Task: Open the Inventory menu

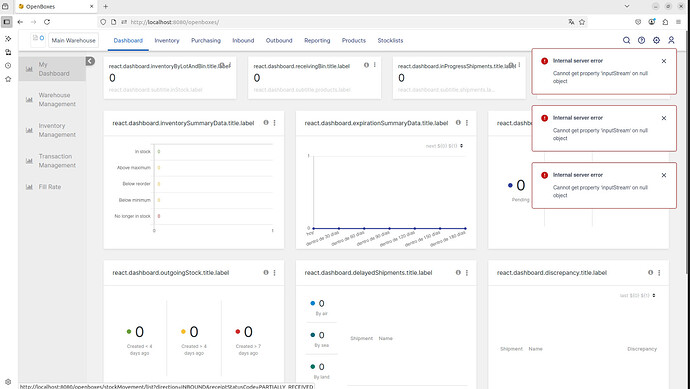Action: tap(167, 40)
